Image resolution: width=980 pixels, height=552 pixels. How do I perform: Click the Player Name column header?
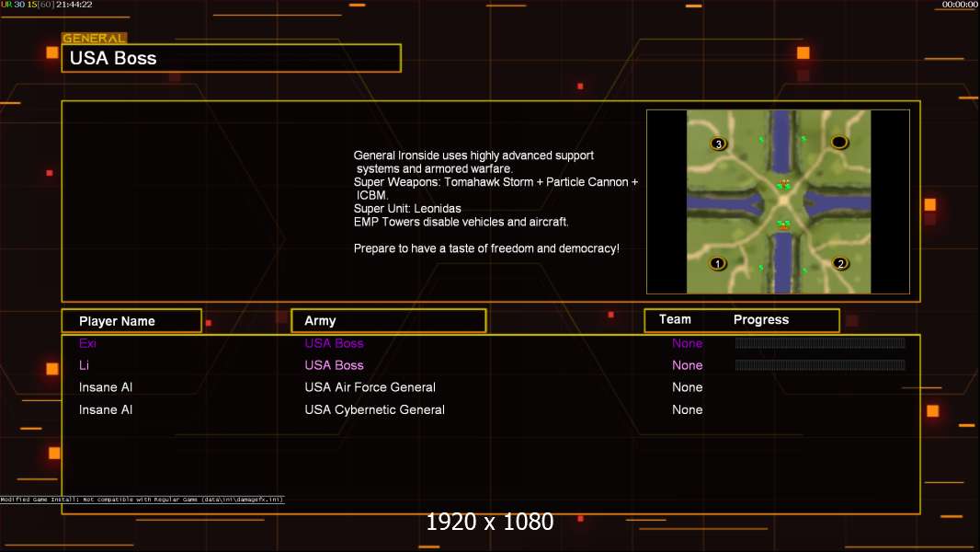(x=131, y=321)
